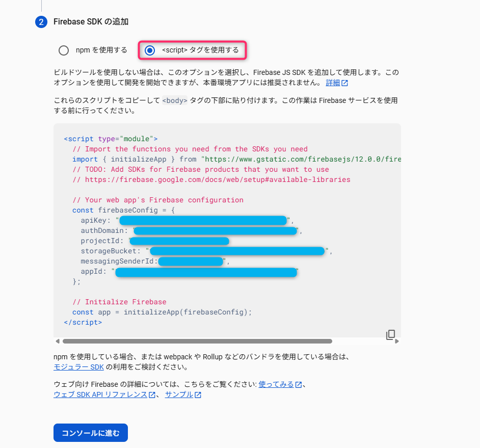480x448 pixels.
Task: Select the "<script> タグを使用する" radio button
Action: tap(150, 50)
